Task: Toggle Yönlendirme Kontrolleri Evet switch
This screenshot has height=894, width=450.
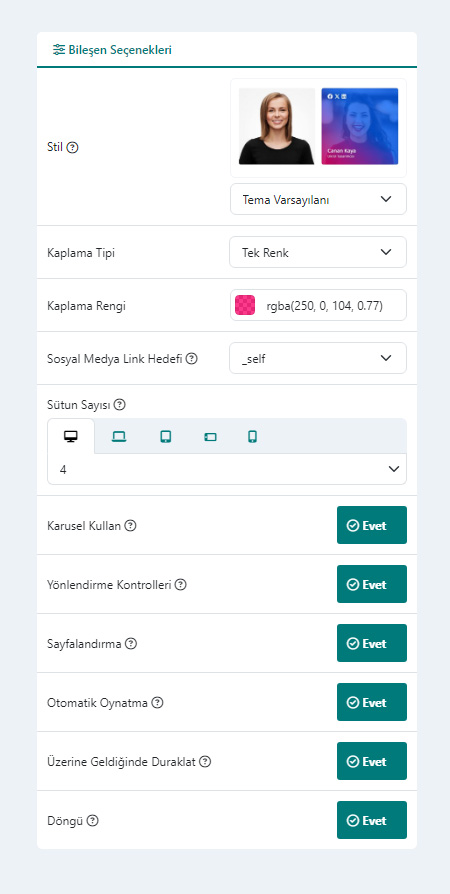Action: (x=372, y=584)
